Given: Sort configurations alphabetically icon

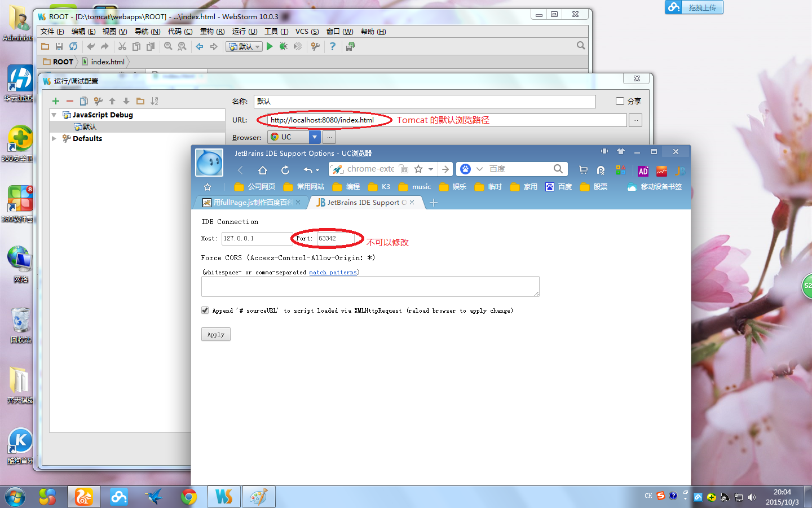Looking at the screenshot, I should click(x=155, y=101).
